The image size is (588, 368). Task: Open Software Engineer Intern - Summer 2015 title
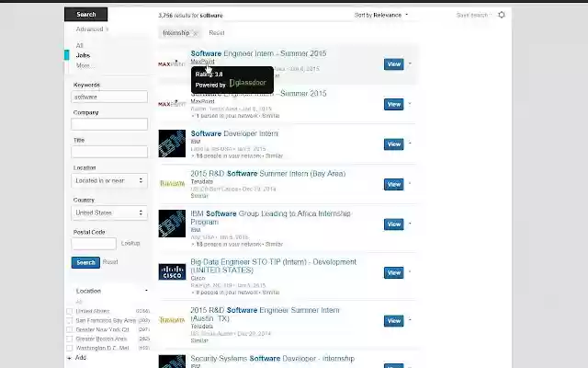[x=258, y=53]
